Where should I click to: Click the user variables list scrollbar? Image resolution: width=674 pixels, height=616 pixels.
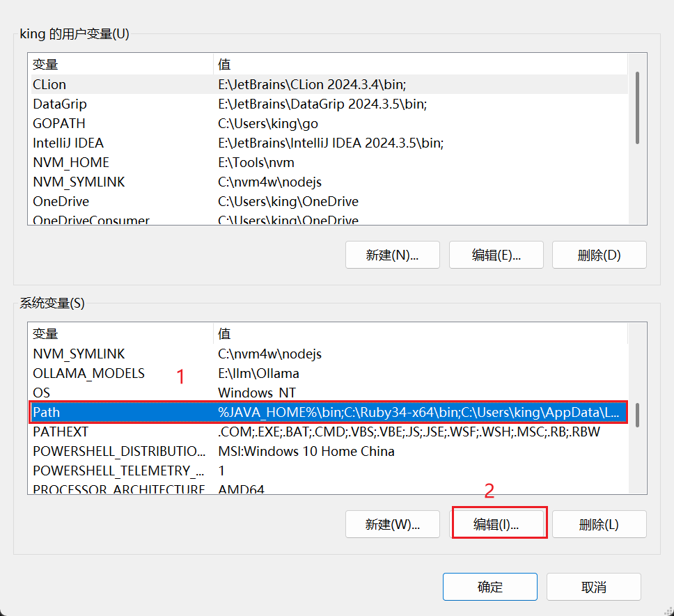(637, 108)
